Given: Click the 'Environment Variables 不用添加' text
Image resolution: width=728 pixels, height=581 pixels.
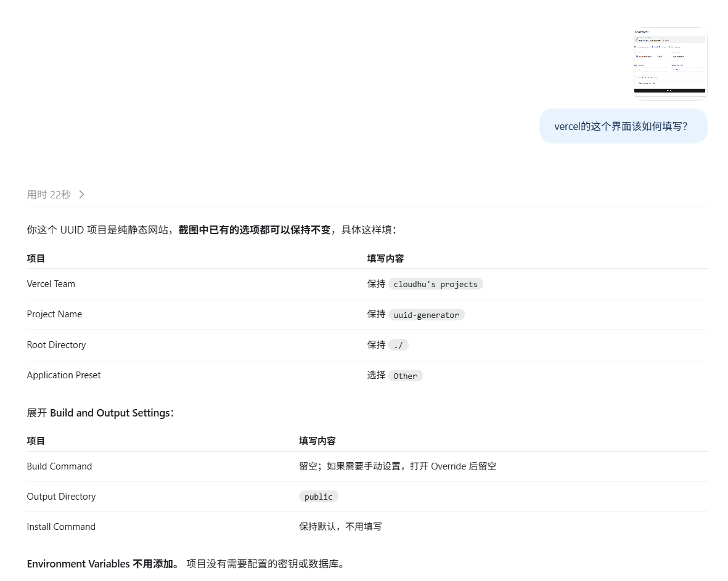Looking at the screenshot, I should click(x=102, y=564).
